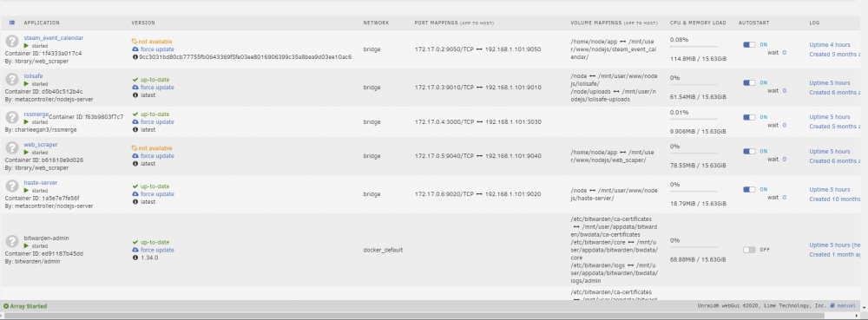
Task: Click force update for web_scraper
Action: point(157,156)
